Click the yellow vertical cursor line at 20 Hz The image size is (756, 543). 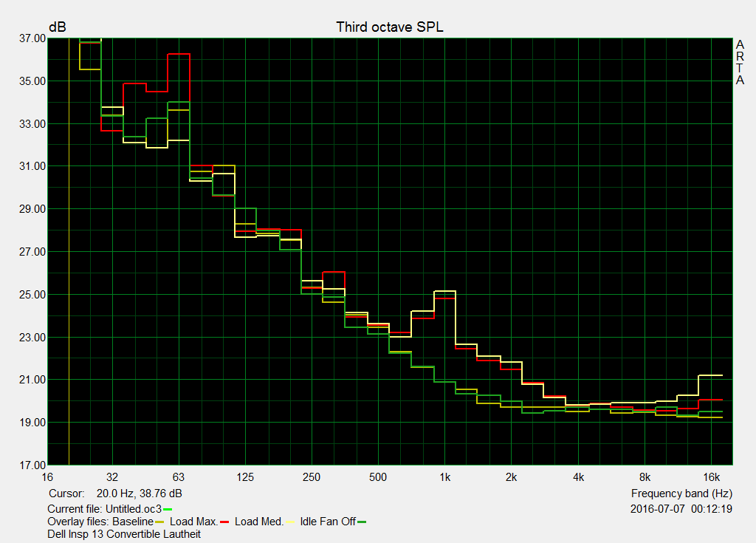click(x=69, y=251)
